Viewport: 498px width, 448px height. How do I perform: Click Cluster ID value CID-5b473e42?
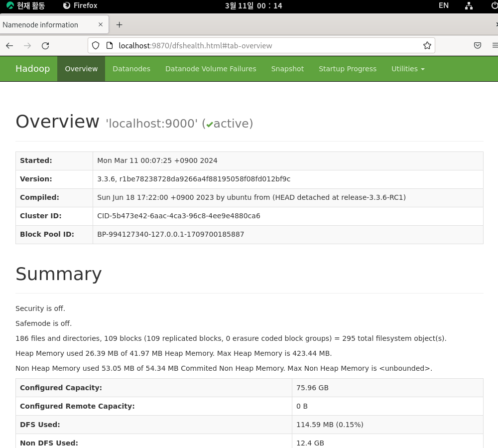pos(178,216)
